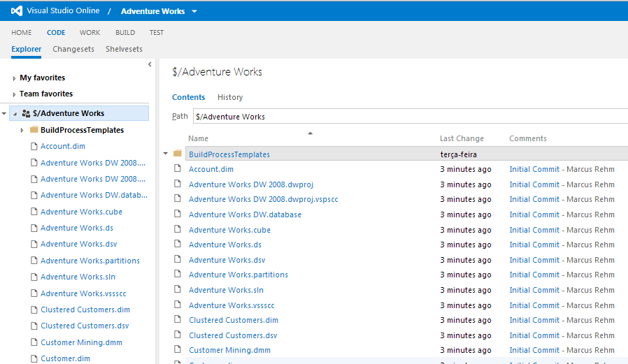Open the BUILD hub
Screen dimensions: 628x364
click(125, 32)
